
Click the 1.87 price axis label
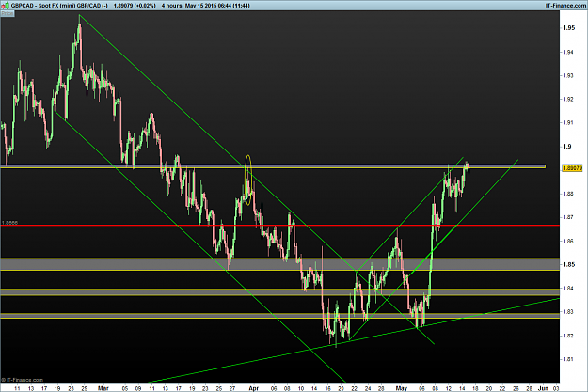(568, 217)
